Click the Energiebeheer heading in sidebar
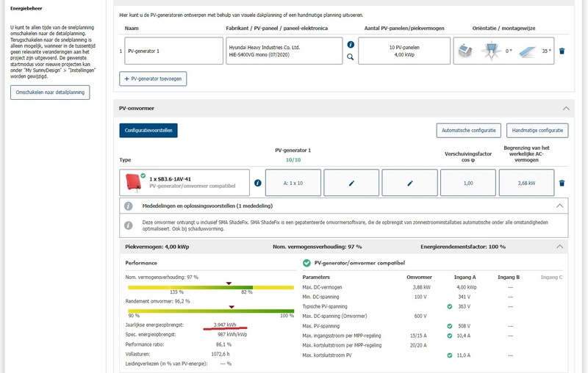The height and width of the screenshot is (373, 588). click(x=26, y=8)
